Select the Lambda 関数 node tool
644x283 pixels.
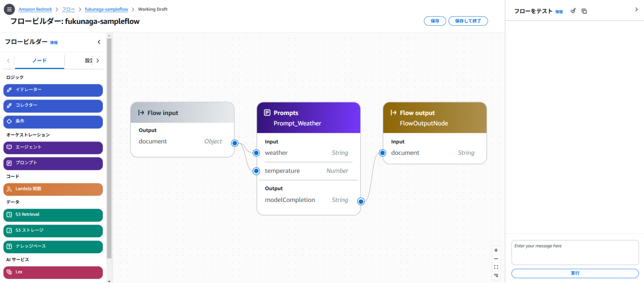pos(53,189)
